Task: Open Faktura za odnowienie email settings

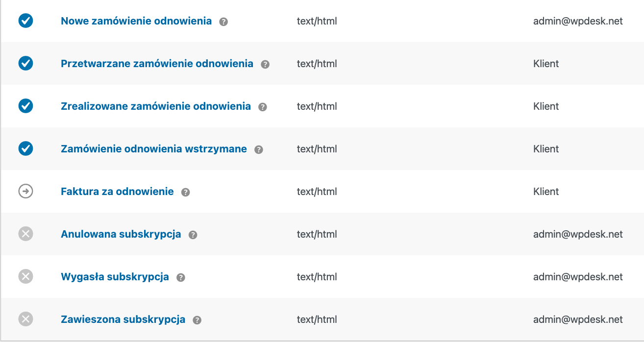Action: coord(117,192)
